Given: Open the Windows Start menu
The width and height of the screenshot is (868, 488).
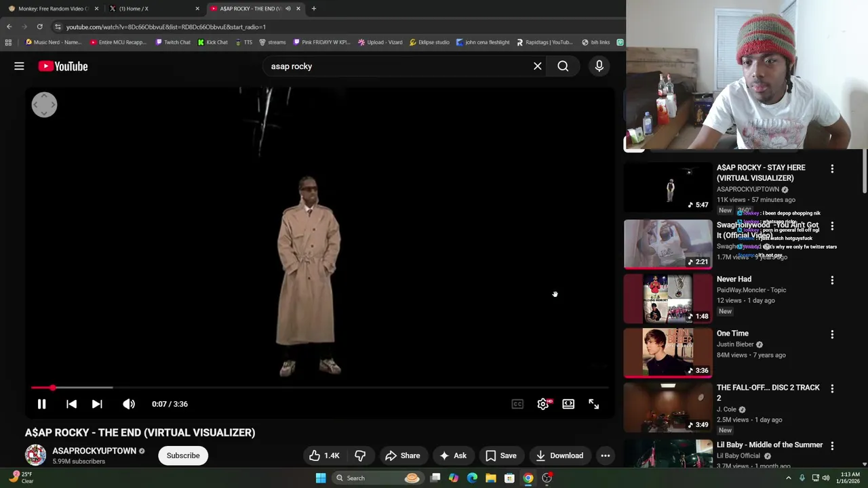Looking at the screenshot, I should click(x=321, y=478).
